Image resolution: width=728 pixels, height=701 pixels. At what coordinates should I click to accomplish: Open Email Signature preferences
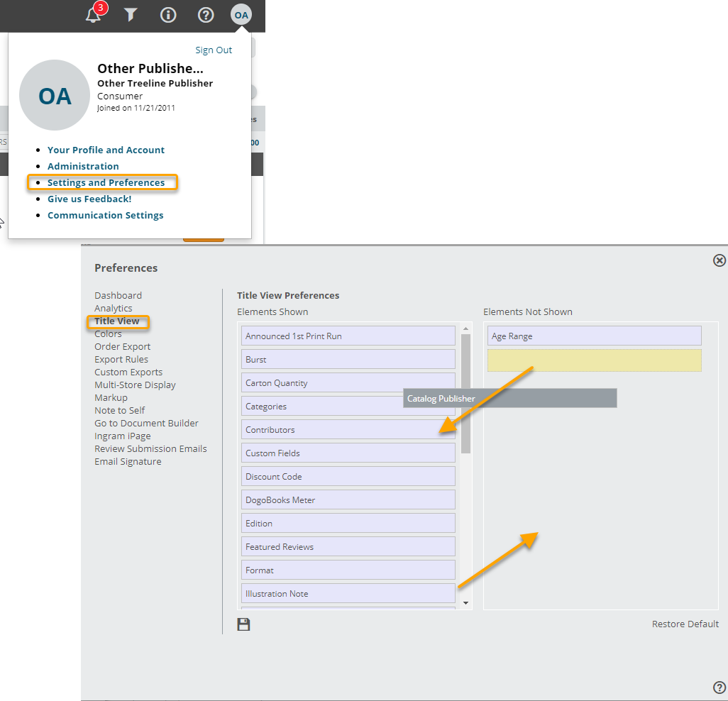click(128, 461)
